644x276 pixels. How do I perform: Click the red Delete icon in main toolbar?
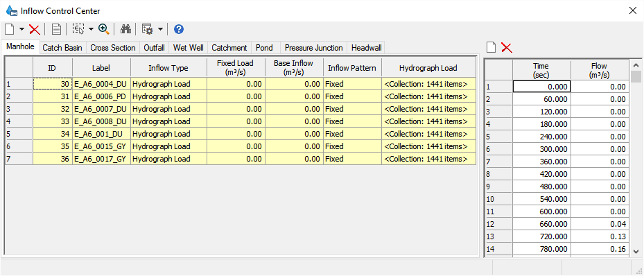point(35,29)
